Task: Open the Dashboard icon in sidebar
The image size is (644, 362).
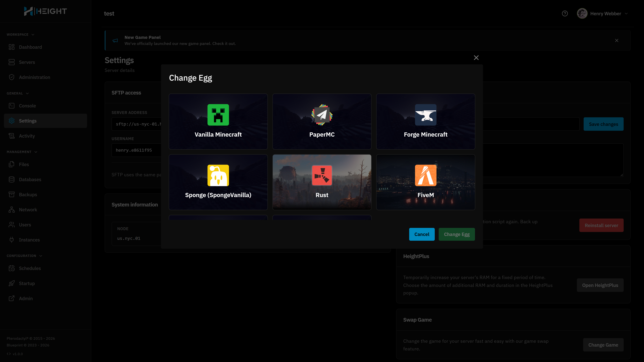Action: (x=12, y=47)
